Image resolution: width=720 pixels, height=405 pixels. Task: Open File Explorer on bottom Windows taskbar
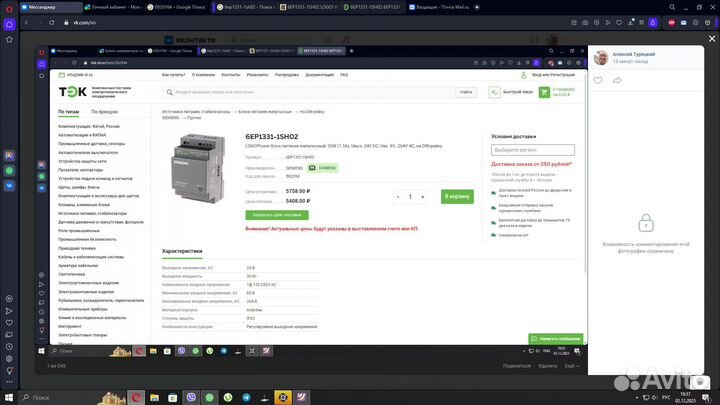(154, 397)
